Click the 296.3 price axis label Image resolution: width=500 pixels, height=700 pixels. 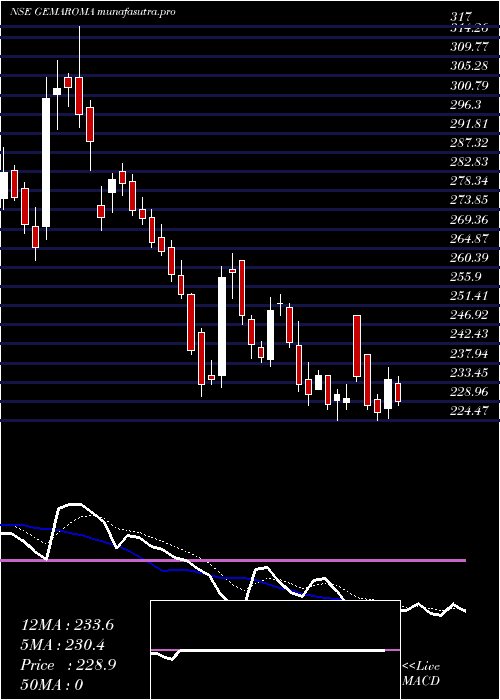[466, 104]
